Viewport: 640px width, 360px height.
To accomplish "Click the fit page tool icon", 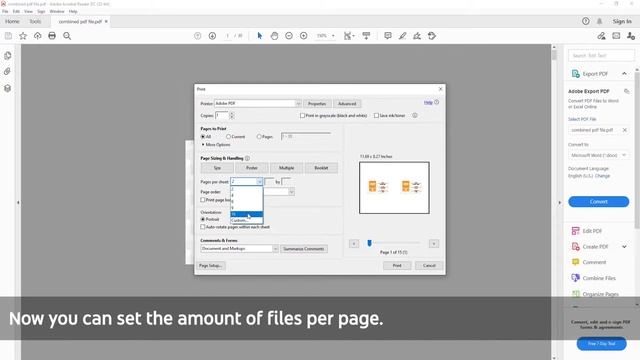I will click(x=348, y=36).
